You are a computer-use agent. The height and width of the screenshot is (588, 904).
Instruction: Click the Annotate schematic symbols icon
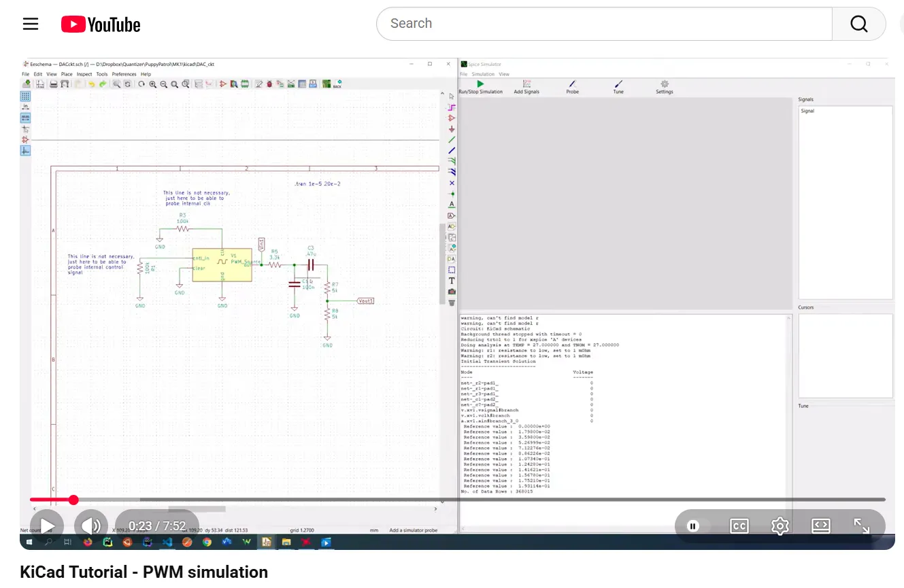point(258,84)
